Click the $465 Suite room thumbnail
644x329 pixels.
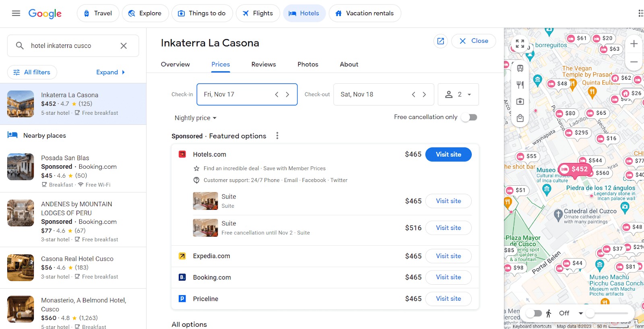coord(205,201)
